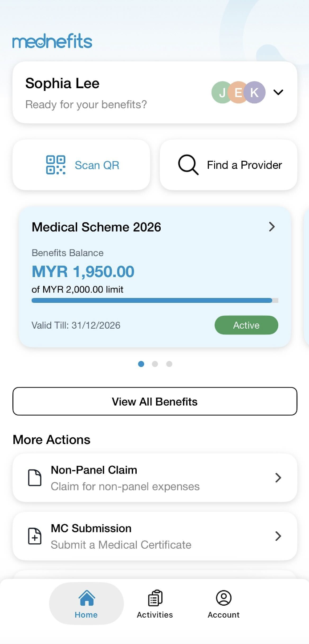Select the purple K member avatar
The image size is (309, 644).
[x=255, y=92]
